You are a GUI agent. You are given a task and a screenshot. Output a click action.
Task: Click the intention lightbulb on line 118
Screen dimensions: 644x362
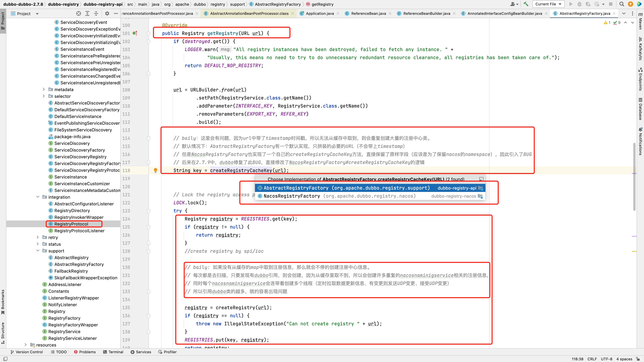pos(156,170)
